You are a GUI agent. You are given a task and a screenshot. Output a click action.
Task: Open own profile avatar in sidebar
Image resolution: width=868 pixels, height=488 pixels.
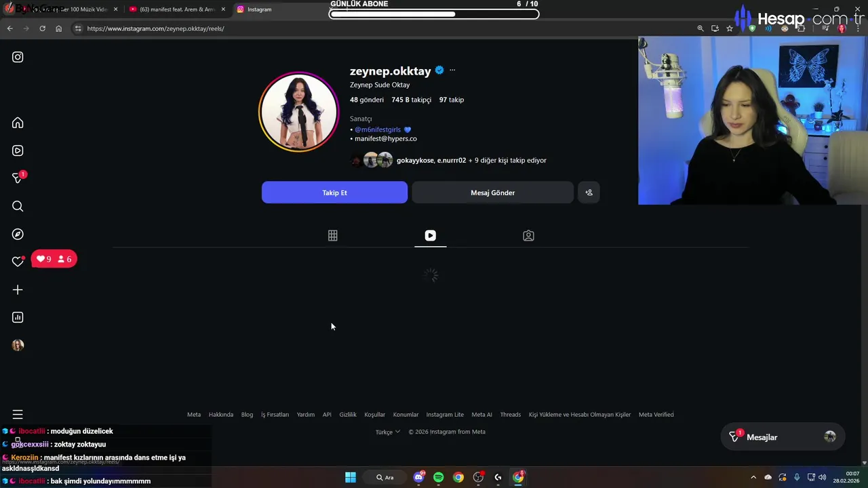tap(18, 345)
